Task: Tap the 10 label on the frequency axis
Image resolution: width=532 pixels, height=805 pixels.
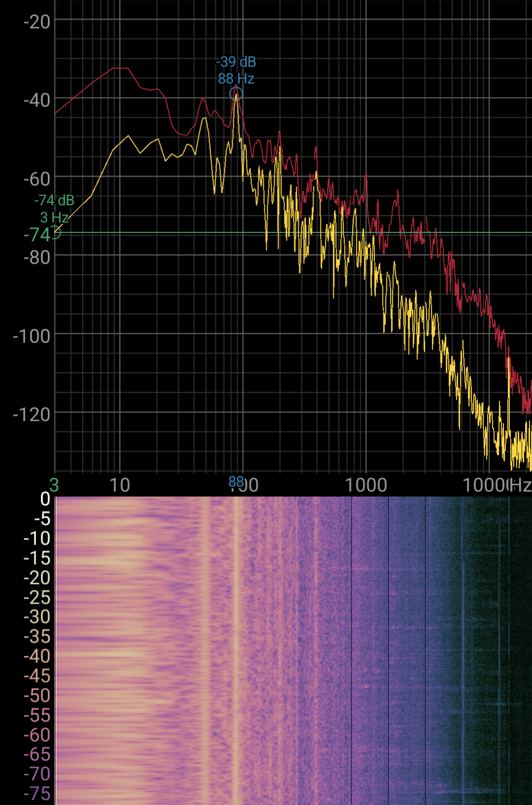Action: click(119, 485)
